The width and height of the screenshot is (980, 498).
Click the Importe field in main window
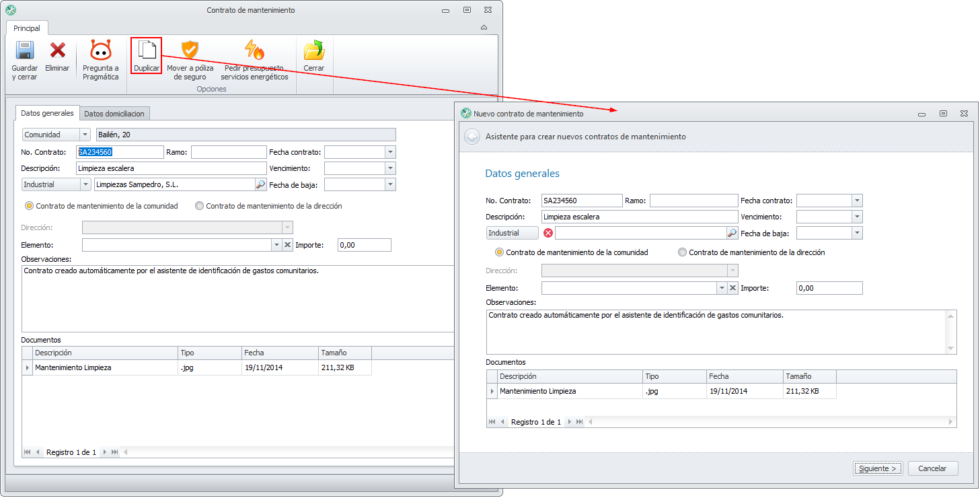[x=365, y=245]
